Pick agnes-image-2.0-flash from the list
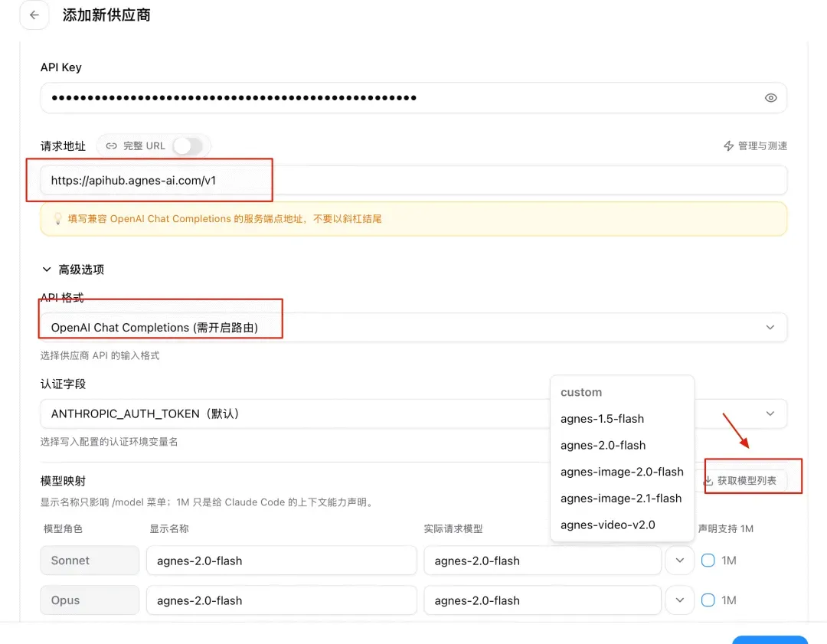 coord(622,472)
